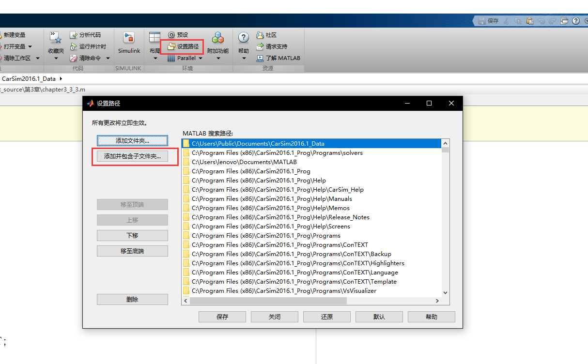Click the Cut scissors icon
588x364 pixels.
pyautogui.click(x=506, y=21)
